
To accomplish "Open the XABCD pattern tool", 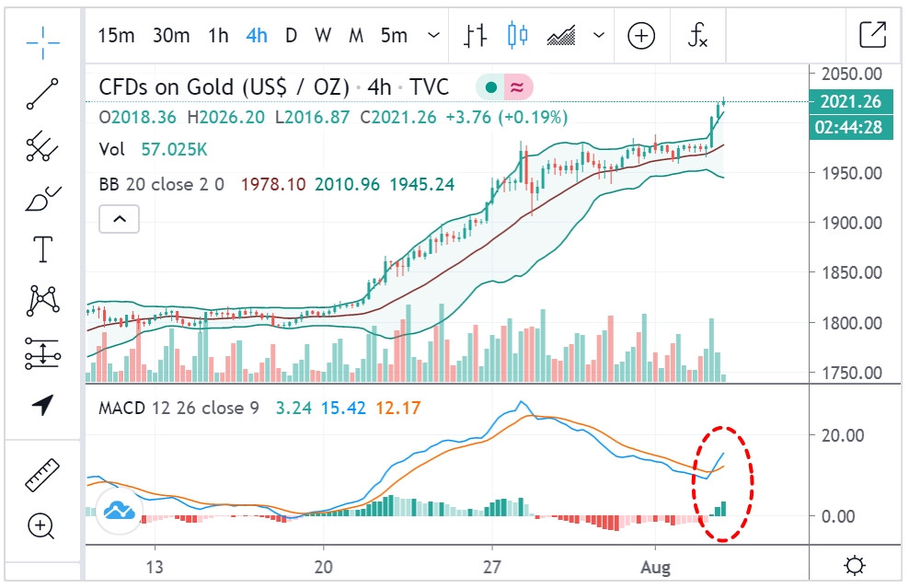I will coord(42,300).
